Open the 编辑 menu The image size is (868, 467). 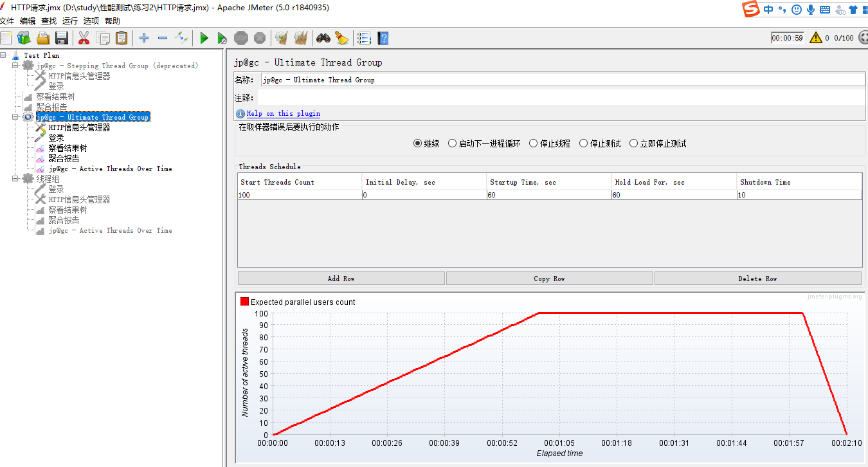tap(28, 21)
